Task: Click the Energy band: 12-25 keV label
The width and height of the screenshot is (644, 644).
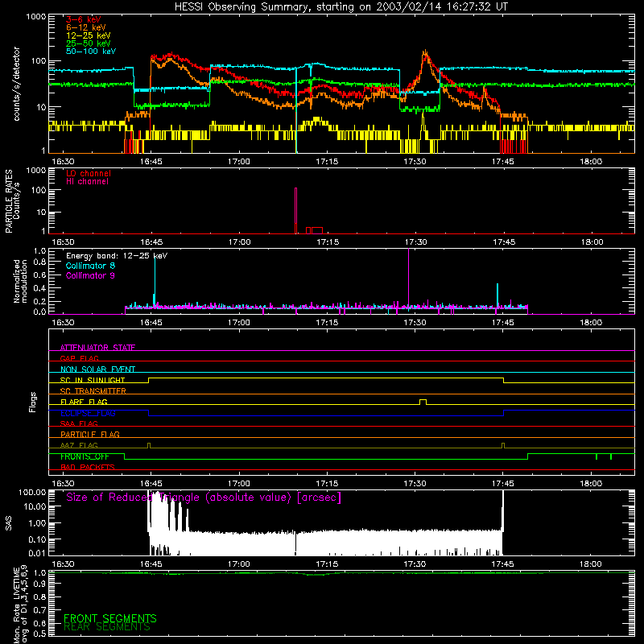Action: coord(117,256)
